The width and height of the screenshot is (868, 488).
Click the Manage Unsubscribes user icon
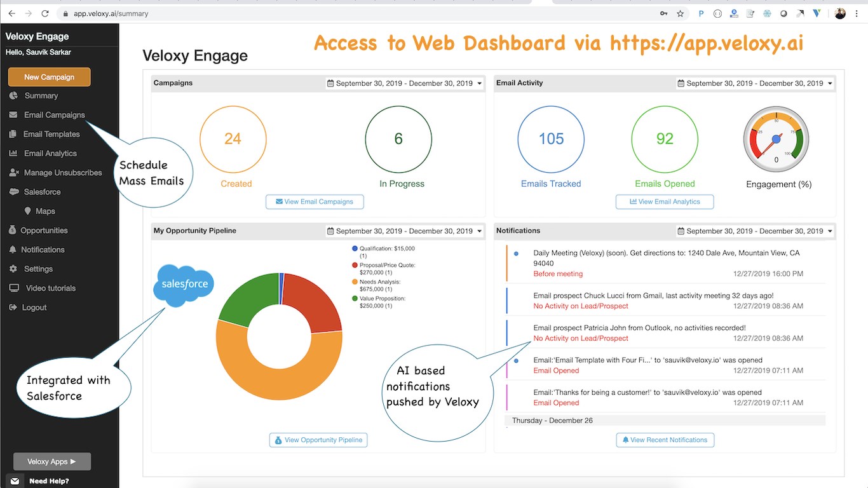tap(13, 172)
